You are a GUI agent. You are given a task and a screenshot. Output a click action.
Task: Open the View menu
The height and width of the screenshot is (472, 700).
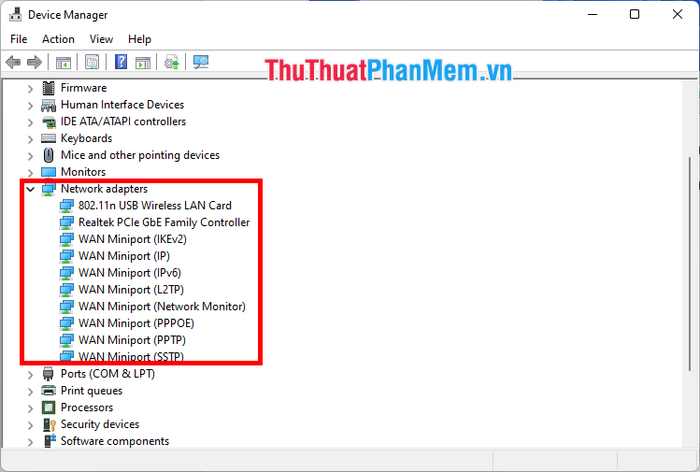[101, 39]
